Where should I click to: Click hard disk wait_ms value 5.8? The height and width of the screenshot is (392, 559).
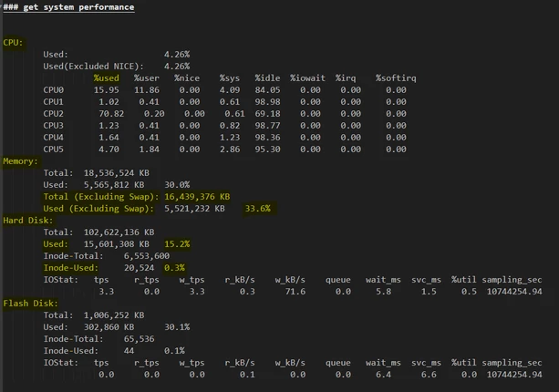click(384, 292)
